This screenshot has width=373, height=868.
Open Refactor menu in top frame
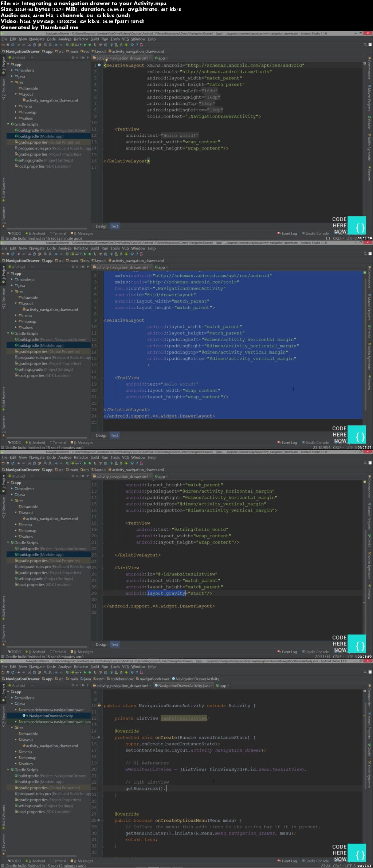pos(81,39)
